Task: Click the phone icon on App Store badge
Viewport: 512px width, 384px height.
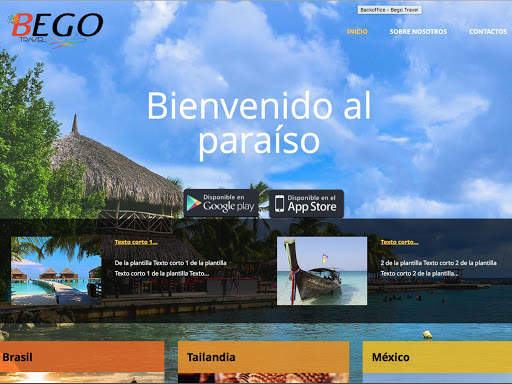Action: click(x=279, y=204)
